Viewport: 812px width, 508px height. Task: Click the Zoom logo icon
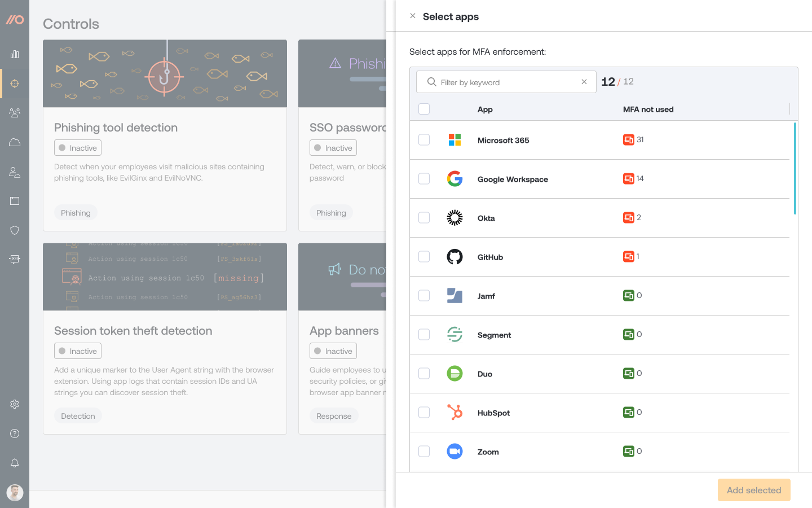click(454, 452)
